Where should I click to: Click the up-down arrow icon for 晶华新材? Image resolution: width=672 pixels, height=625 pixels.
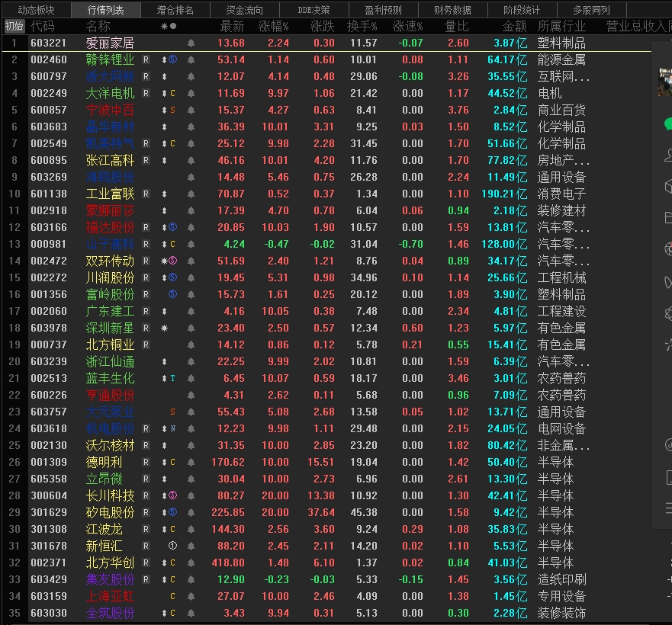(x=164, y=127)
